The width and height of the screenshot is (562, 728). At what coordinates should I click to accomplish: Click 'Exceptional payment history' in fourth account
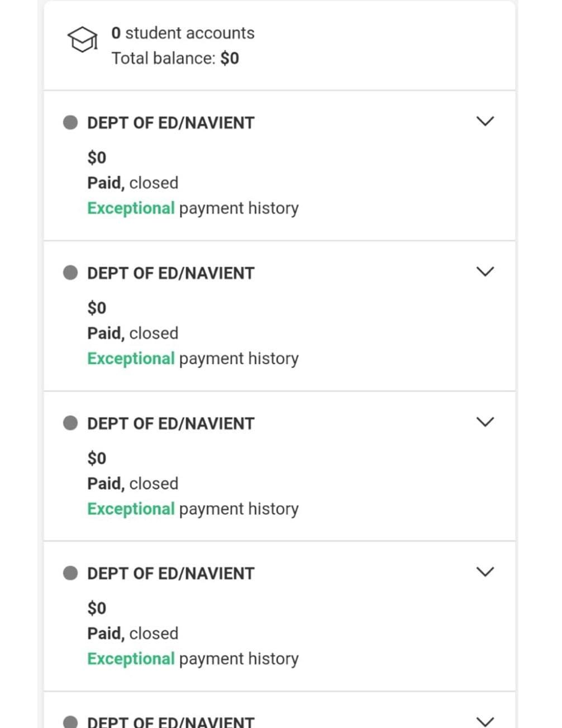[193, 659]
